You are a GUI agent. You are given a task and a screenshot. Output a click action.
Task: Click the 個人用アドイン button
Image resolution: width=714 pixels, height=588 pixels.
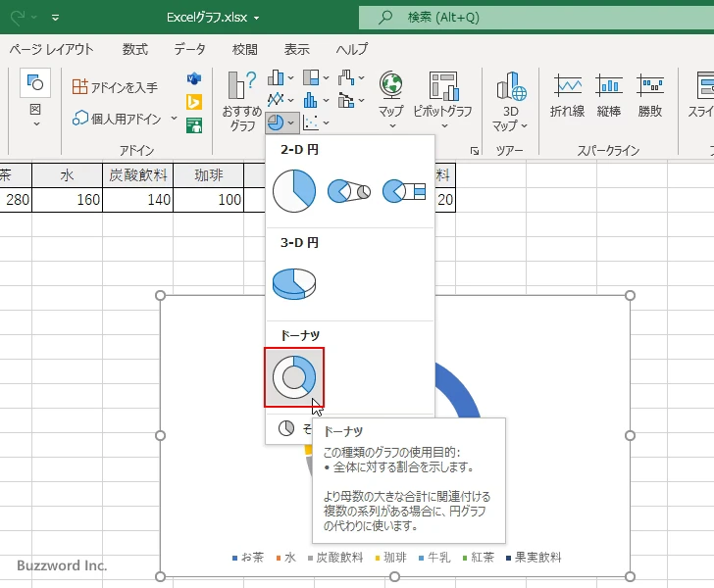(117, 119)
